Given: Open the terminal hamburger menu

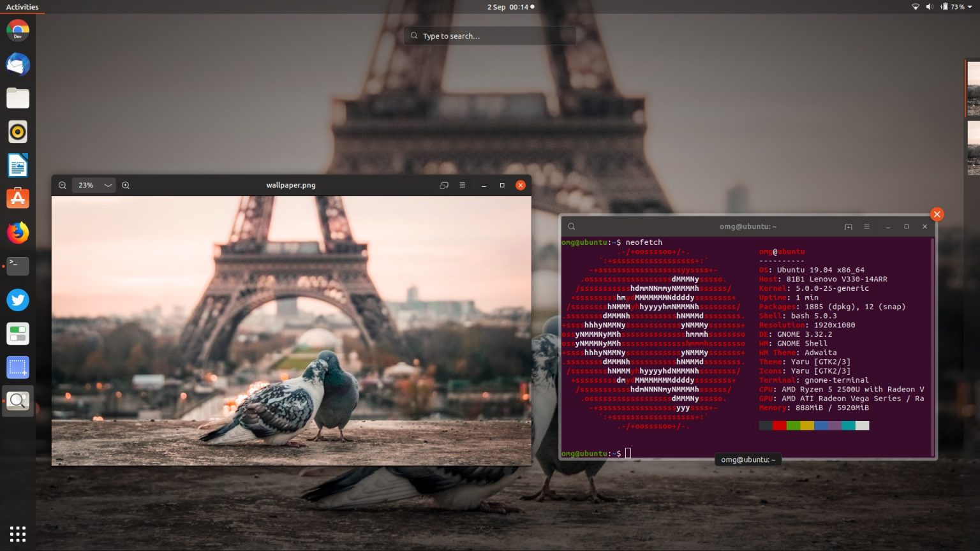Looking at the screenshot, I should coord(866,226).
